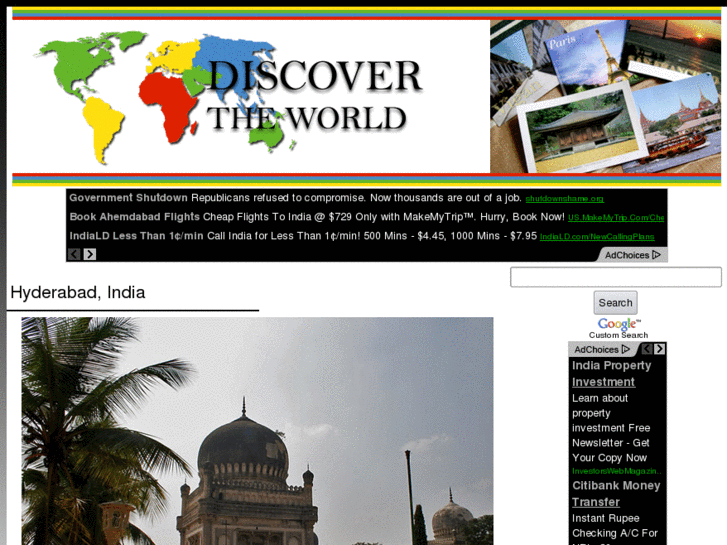Image resolution: width=727 pixels, height=545 pixels.
Task: Click the Google Custom Search logo
Action: 619,328
